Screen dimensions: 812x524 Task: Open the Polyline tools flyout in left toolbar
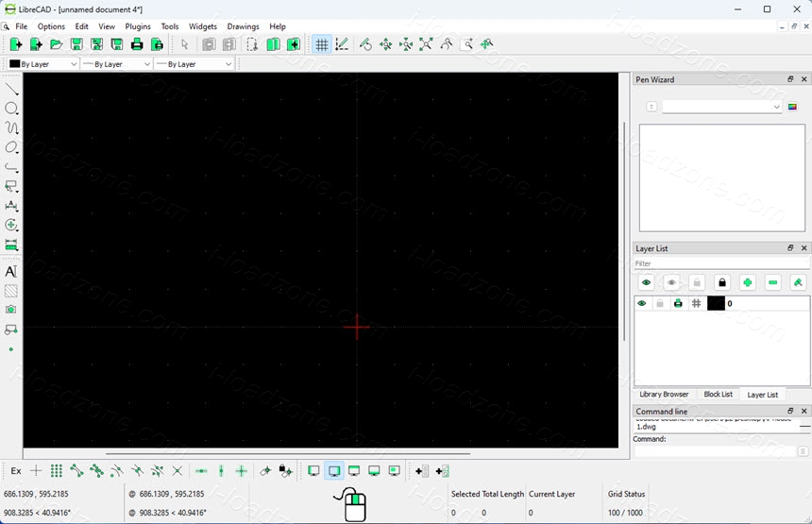click(11, 167)
